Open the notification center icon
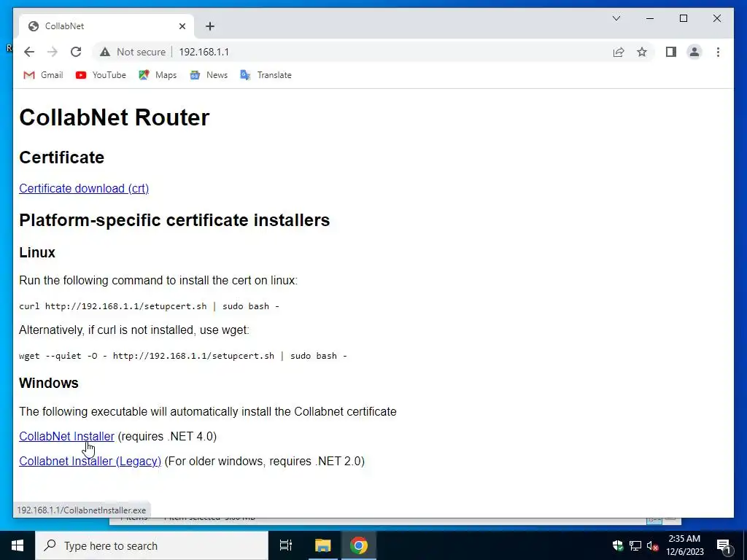Screen dimensions: 747x560 click(724, 545)
